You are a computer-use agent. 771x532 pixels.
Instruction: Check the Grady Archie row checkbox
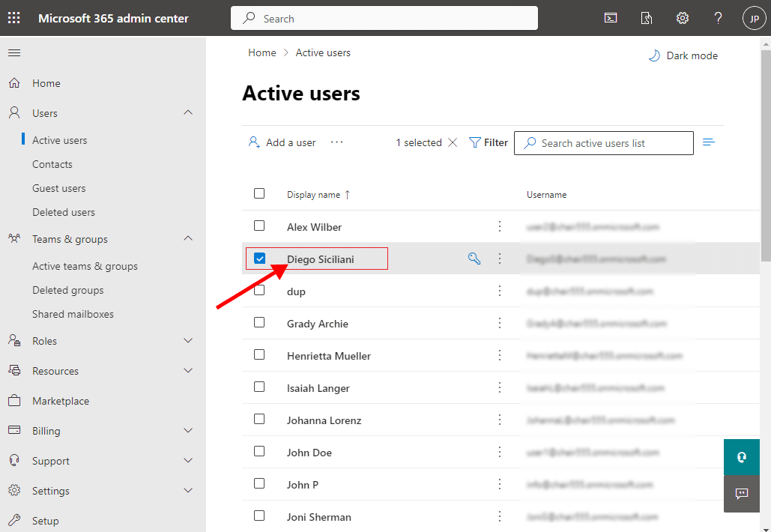coord(259,323)
